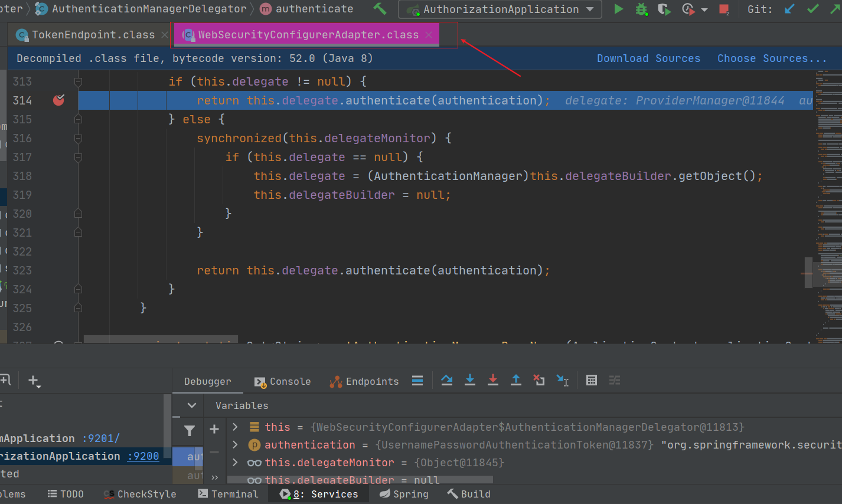Image resolution: width=842 pixels, height=504 pixels.
Task: Click the Step Out debugger icon
Action: pyautogui.click(x=515, y=381)
